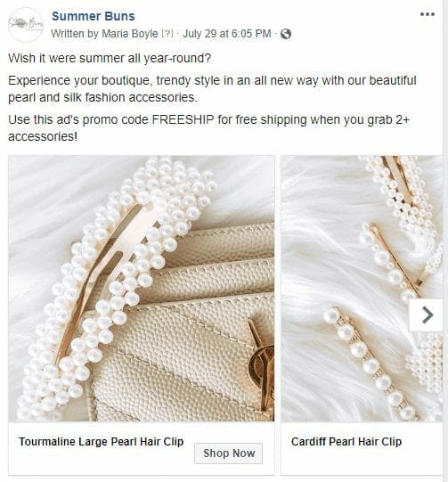Advance carousel with the next arrow

pos(427,315)
